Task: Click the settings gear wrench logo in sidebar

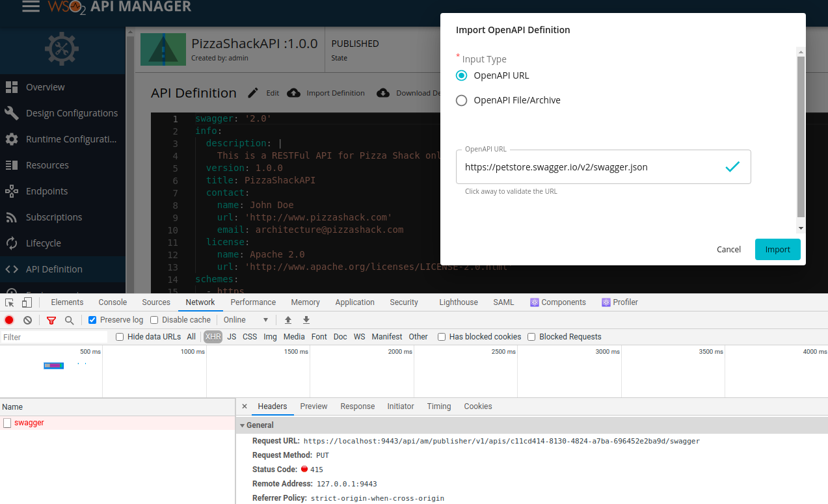Action: click(x=62, y=50)
